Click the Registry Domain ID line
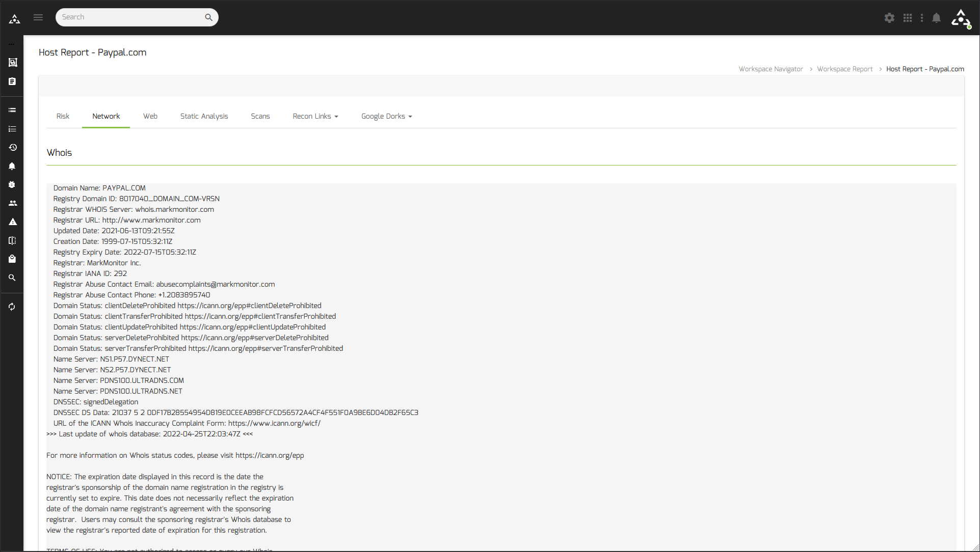Image resolution: width=980 pixels, height=552 pixels. point(137,199)
